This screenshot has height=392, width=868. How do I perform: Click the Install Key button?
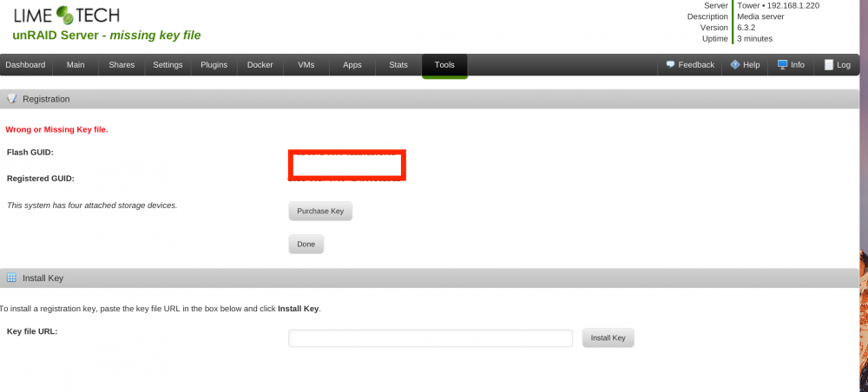click(608, 338)
